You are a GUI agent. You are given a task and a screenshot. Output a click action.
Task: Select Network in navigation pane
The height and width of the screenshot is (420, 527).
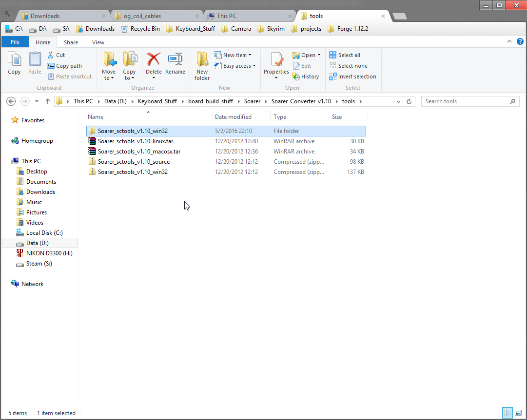click(x=28, y=284)
